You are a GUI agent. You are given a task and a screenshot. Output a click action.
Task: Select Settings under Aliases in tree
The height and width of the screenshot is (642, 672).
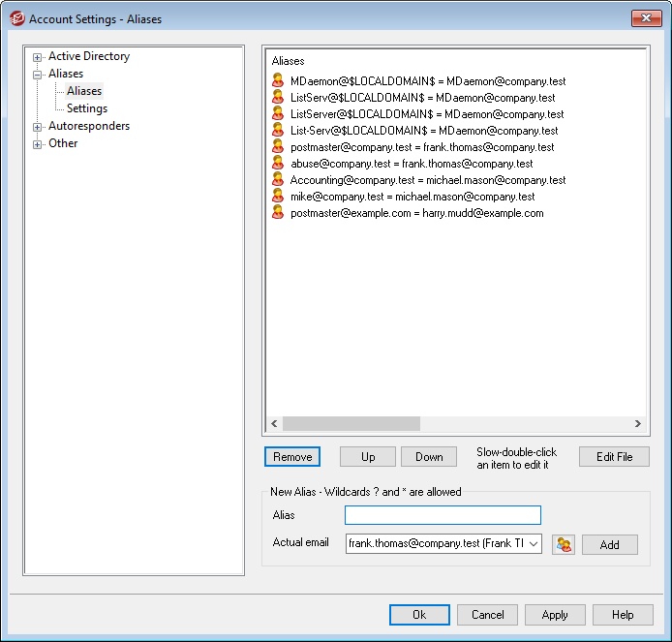click(86, 108)
